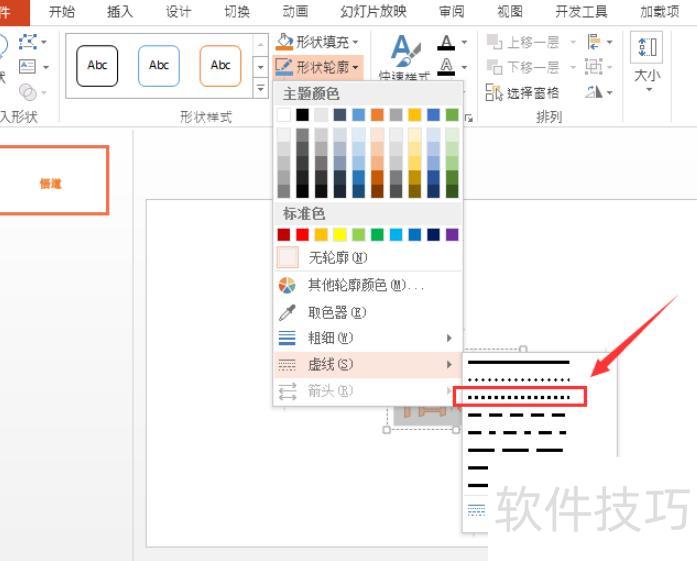Viewport: 697px width, 561px height.
Task: Select 无轮廓 no outline option
Action: tap(368, 257)
